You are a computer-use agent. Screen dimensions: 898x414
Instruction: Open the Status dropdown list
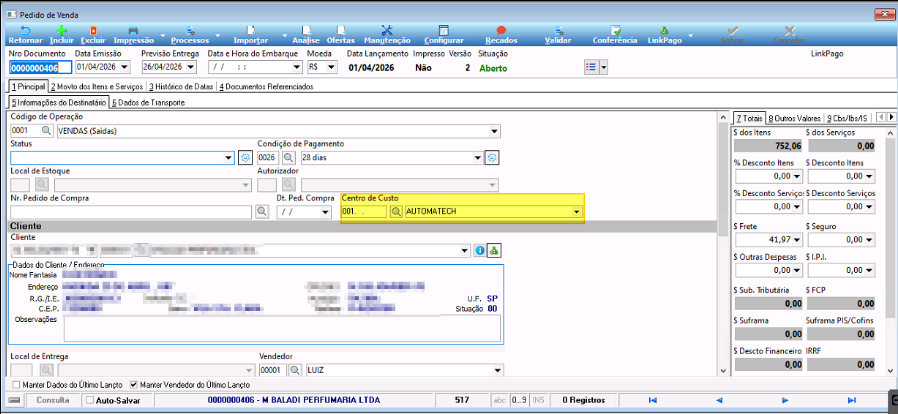click(x=230, y=157)
